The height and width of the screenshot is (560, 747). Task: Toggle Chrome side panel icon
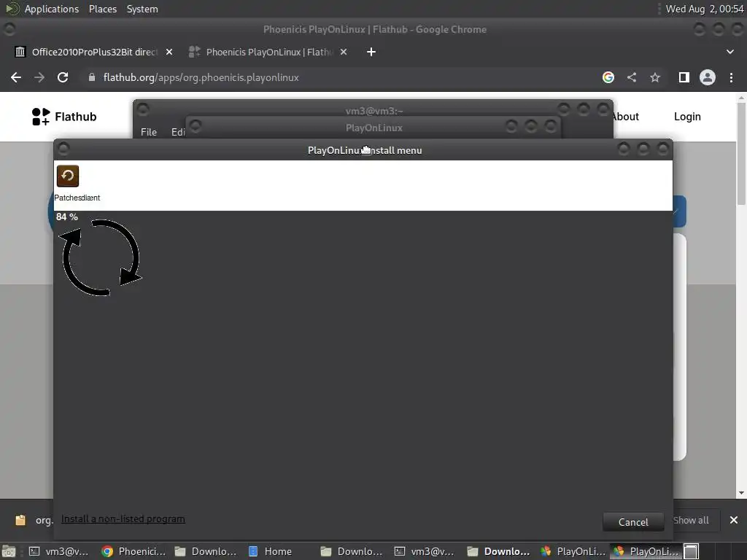click(684, 77)
